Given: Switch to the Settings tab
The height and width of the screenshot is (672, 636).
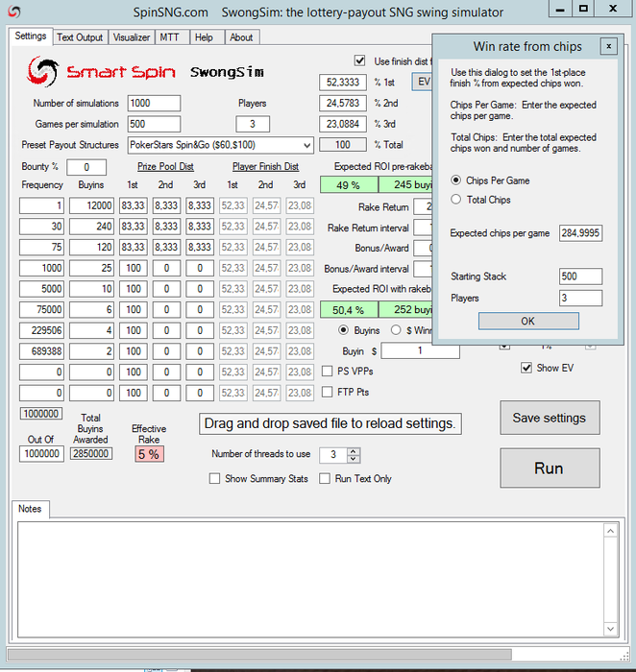Looking at the screenshot, I should click(x=31, y=36).
